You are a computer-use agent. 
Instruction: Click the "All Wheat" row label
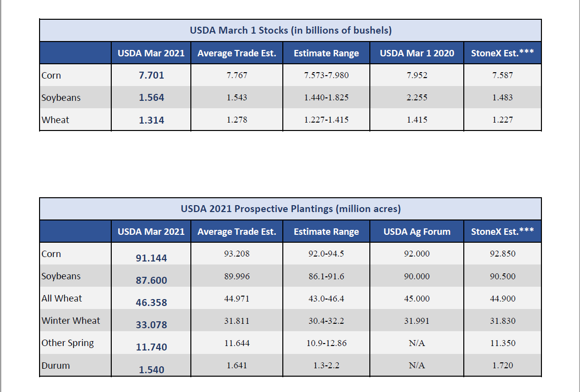pos(62,299)
